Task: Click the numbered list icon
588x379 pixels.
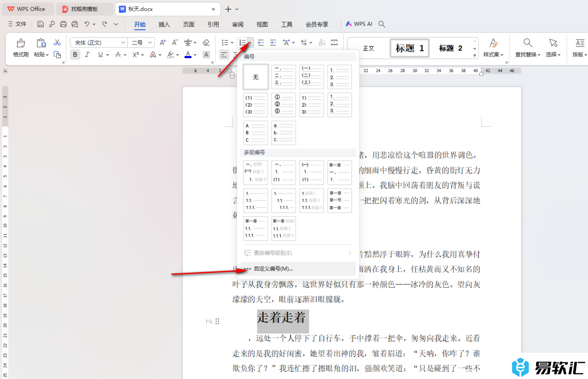Action: (x=243, y=42)
